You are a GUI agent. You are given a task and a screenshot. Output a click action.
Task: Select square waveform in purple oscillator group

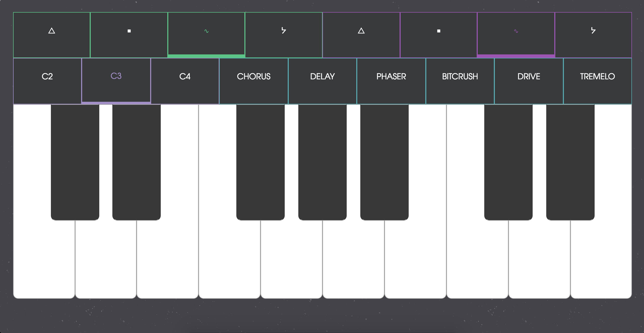click(x=439, y=35)
